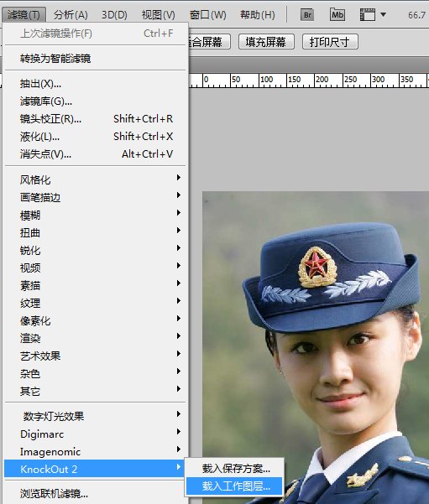This screenshot has height=504, width=429.
Task: Expand the 模糊 submenu
Action: coord(96,215)
